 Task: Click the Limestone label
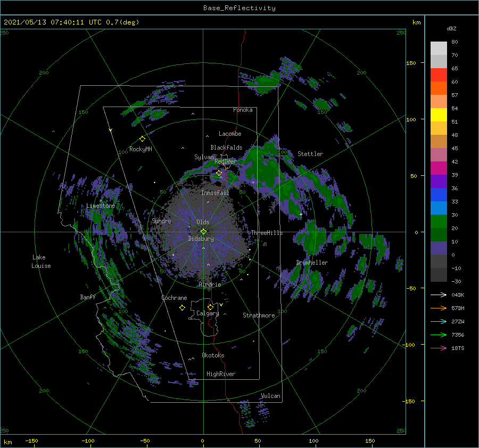click(x=101, y=206)
